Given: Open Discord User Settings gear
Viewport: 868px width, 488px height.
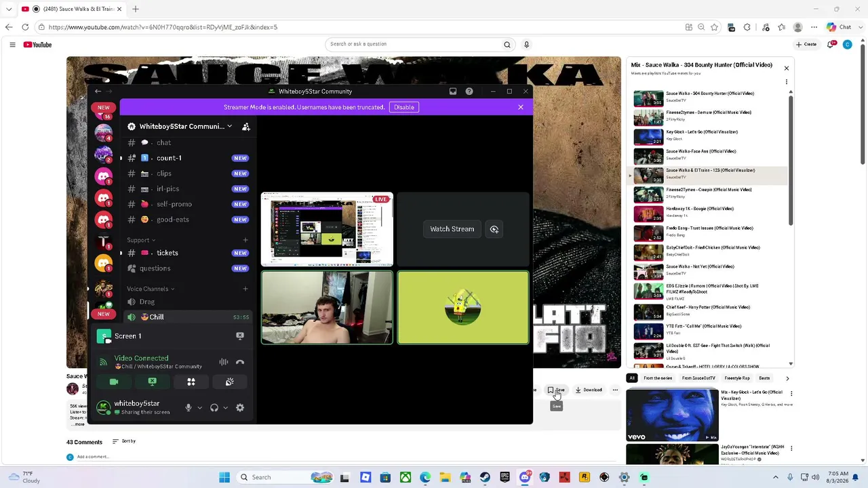Looking at the screenshot, I should point(239,407).
